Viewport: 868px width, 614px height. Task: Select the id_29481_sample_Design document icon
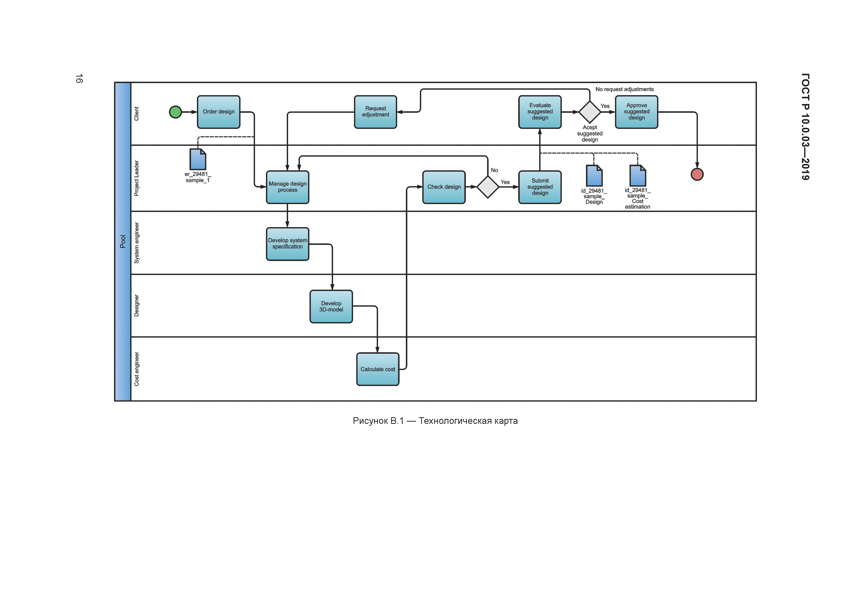click(x=594, y=176)
